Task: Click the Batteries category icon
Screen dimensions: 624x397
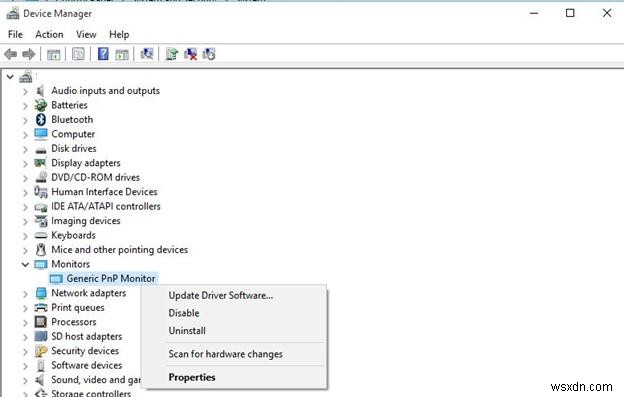Action: (41, 105)
